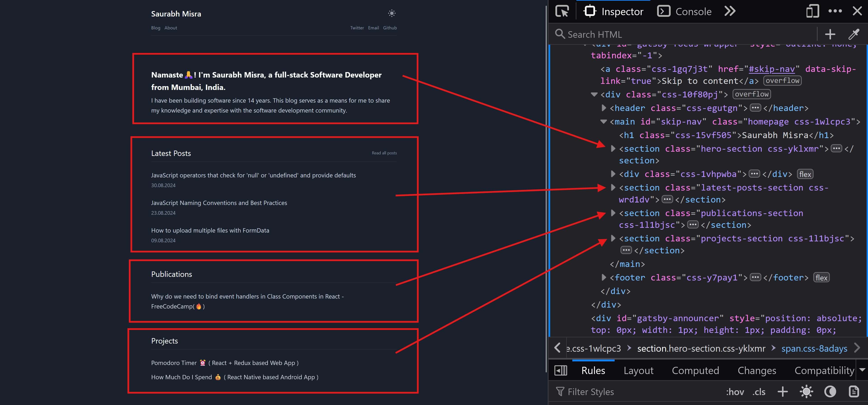Image resolution: width=868 pixels, height=405 pixels.
Task: Toggle flex badge on css-1vhpwba div
Action: 805,174
